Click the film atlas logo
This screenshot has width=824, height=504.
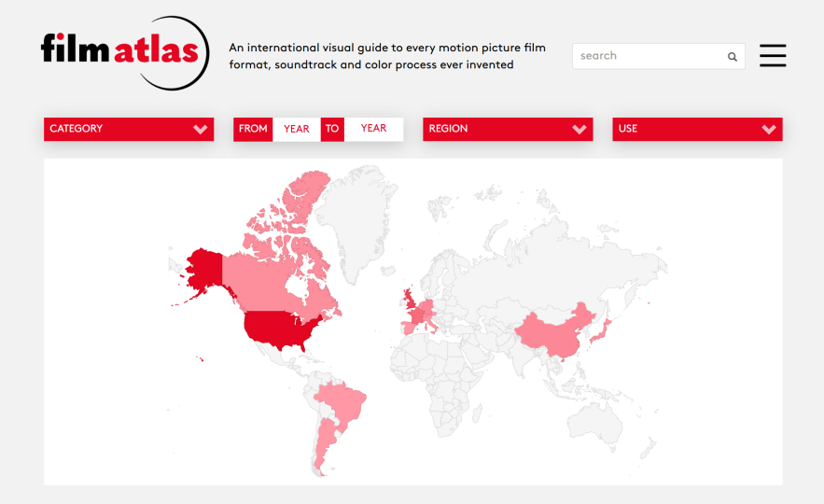click(125, 52)
